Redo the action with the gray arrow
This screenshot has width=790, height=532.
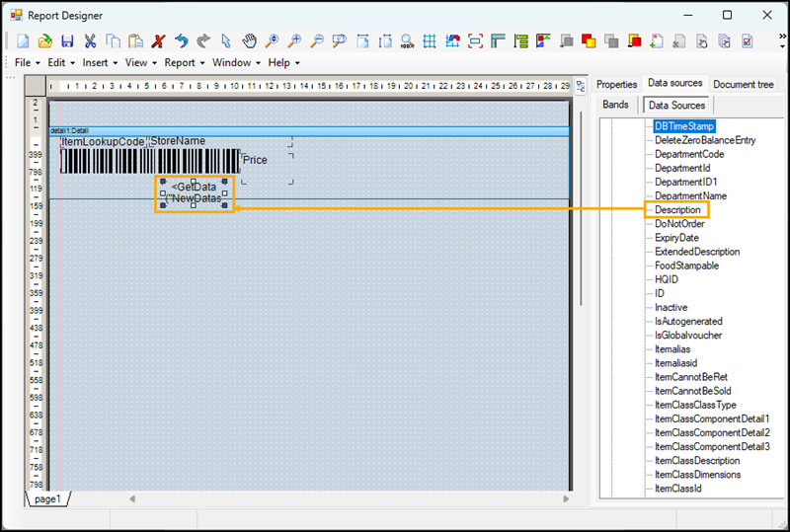pos(203,41)
